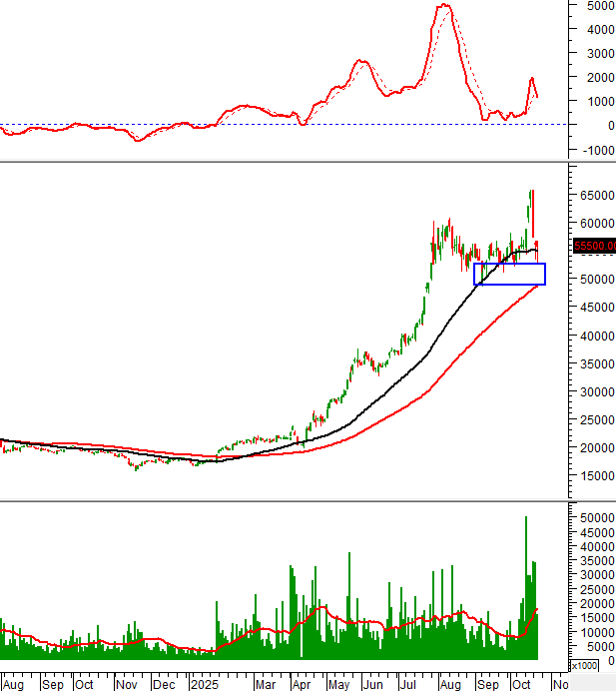The image size is (616, 691).
Task: Click the x1000 volume scale label
Action: click(582, 666)
